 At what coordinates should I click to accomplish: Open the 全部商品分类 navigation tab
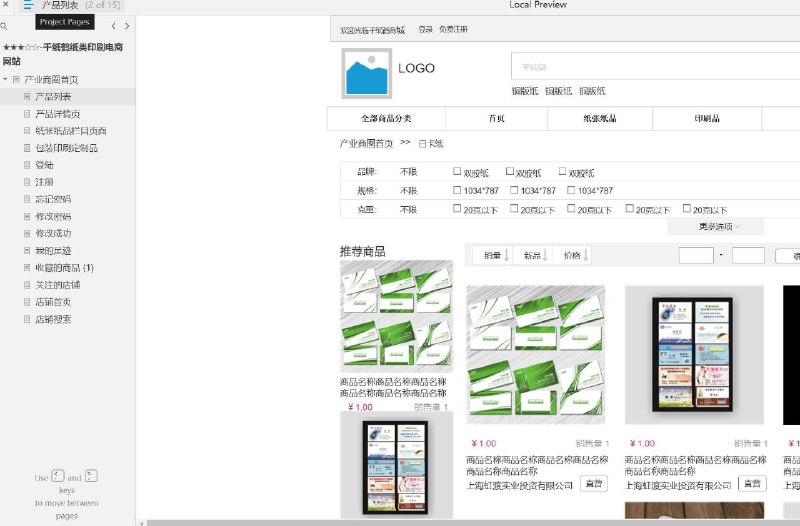[386, 118]
